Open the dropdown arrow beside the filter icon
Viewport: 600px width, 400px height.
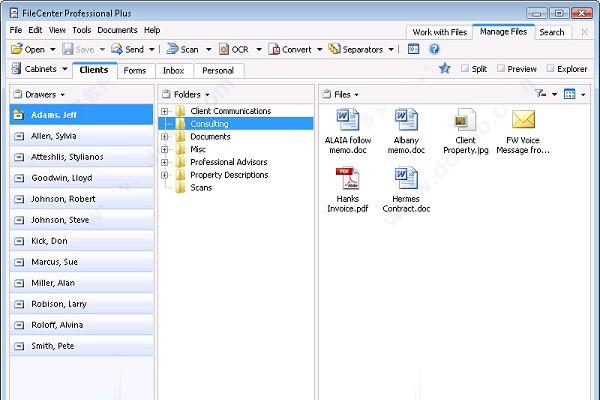tap(554, 94)
